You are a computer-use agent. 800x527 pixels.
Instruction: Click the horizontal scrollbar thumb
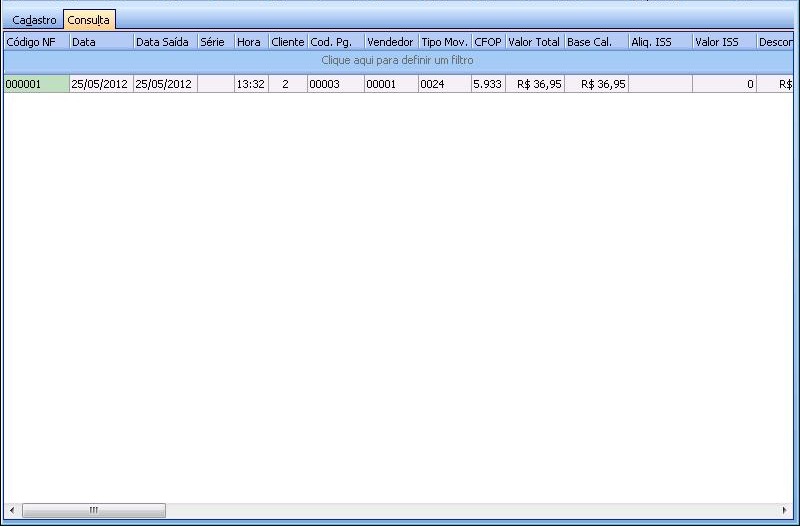[93, 510]
